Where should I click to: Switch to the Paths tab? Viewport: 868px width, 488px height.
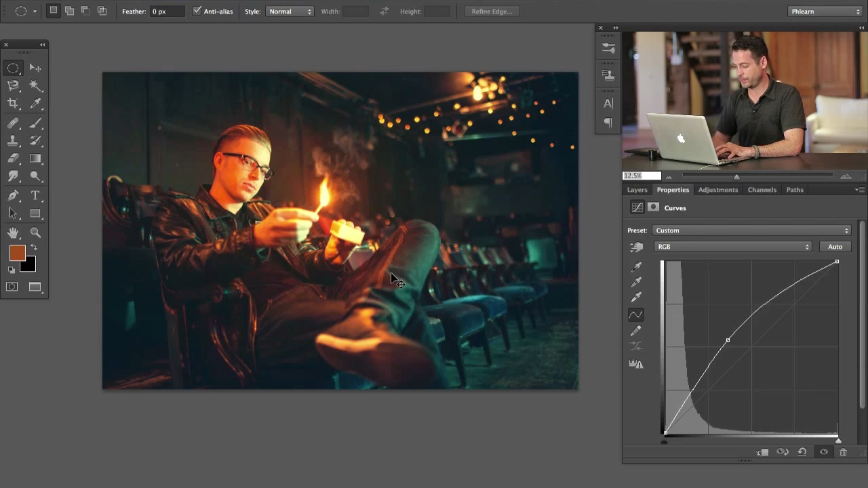(795, 190)
